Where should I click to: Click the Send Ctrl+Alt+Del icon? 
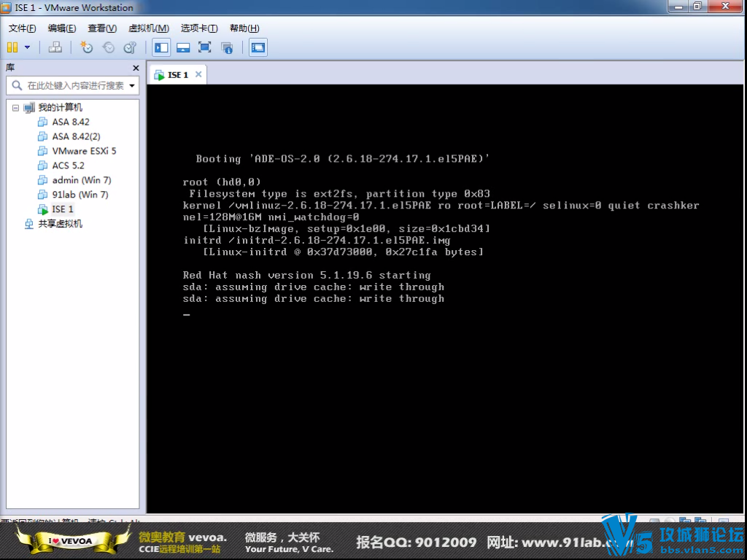click(55, 47)
